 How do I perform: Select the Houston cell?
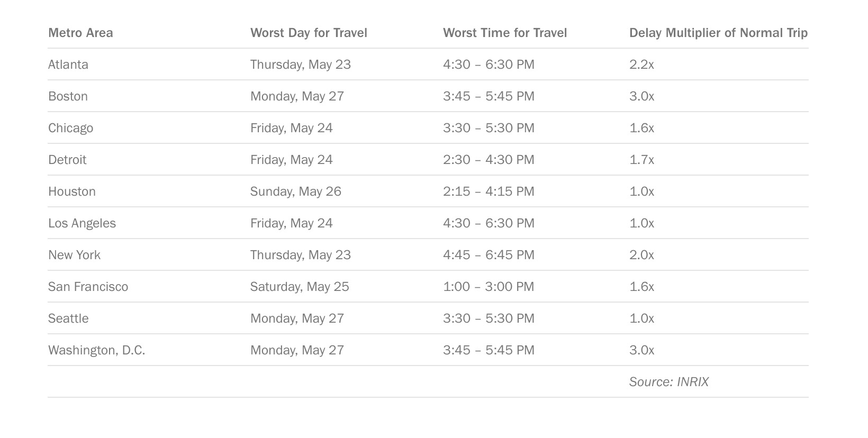tap(72, 191)
